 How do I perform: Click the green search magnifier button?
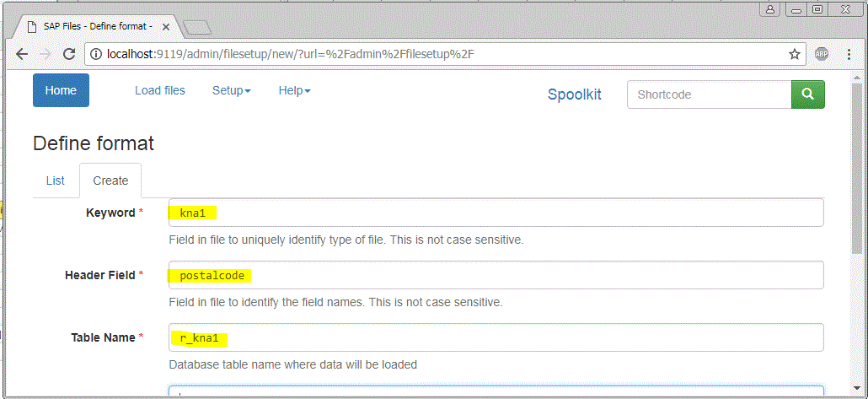(807, 94)
